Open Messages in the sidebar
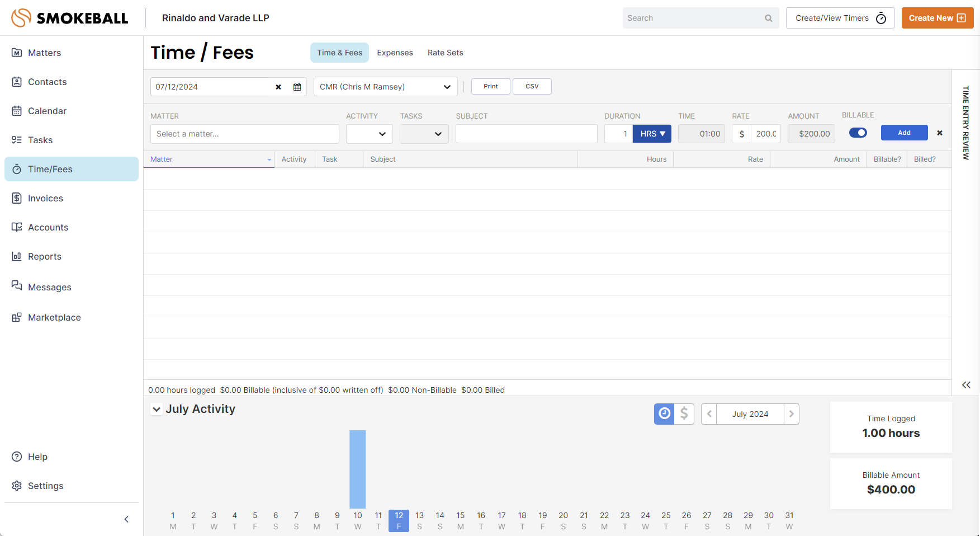This screenshot has width=980, height=536. point(72,286)
